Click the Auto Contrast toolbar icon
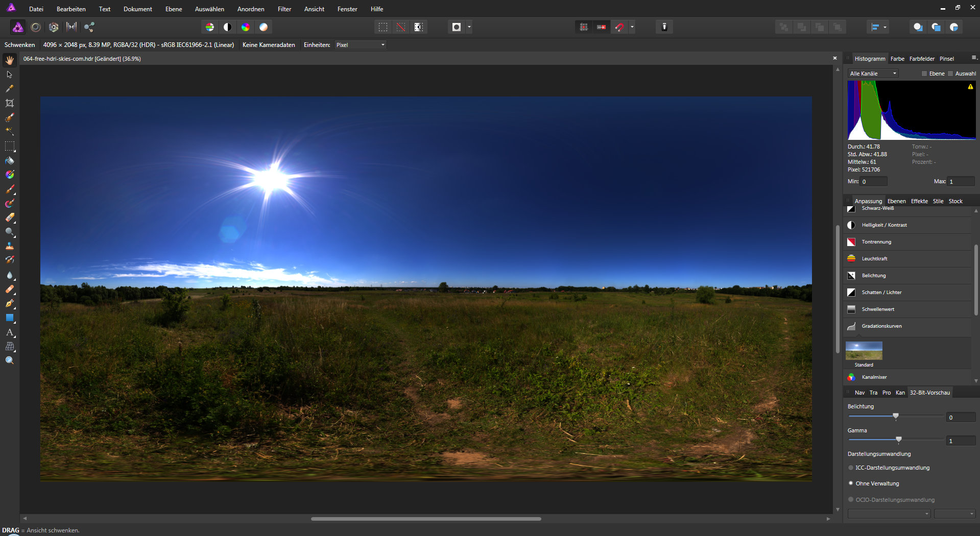Image resolution: width=980 pixels, height=536 pixels. (x=228, y=27)
